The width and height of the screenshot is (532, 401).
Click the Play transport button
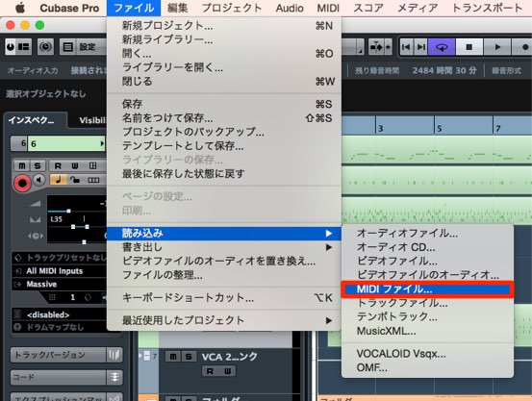click(497, 47)
